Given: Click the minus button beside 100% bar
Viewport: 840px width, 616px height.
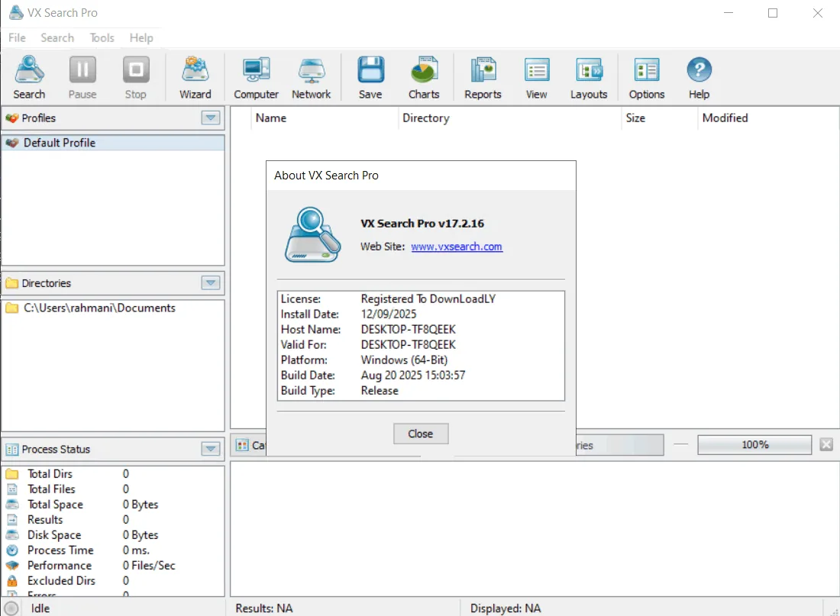Looking at the screenshot, I should pos(681,444).
